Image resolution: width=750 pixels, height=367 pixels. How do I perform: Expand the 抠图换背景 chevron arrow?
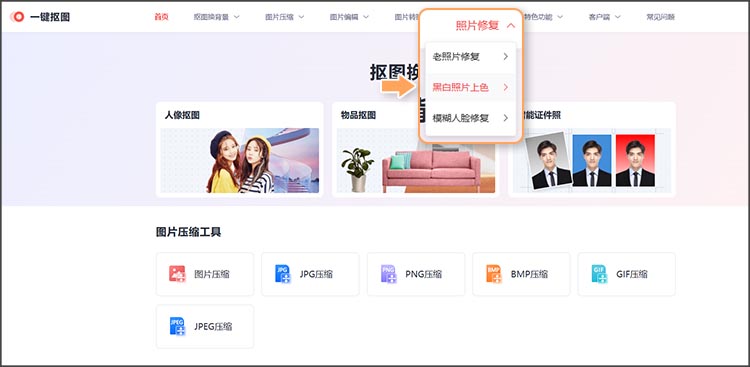tap(236, 17)
